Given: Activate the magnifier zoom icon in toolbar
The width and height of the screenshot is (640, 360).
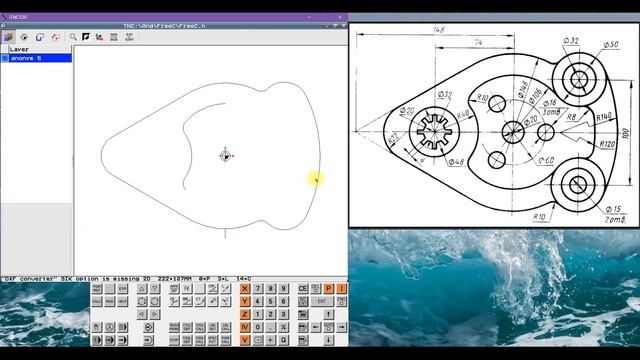Looking at the screenshot, I should point(73,37).
